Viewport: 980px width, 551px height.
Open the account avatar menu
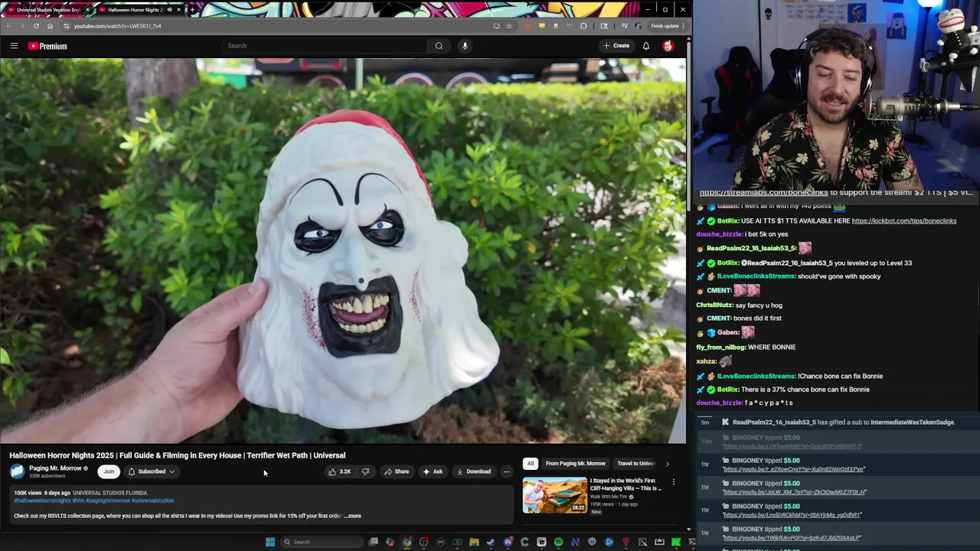tap(668, 46)
